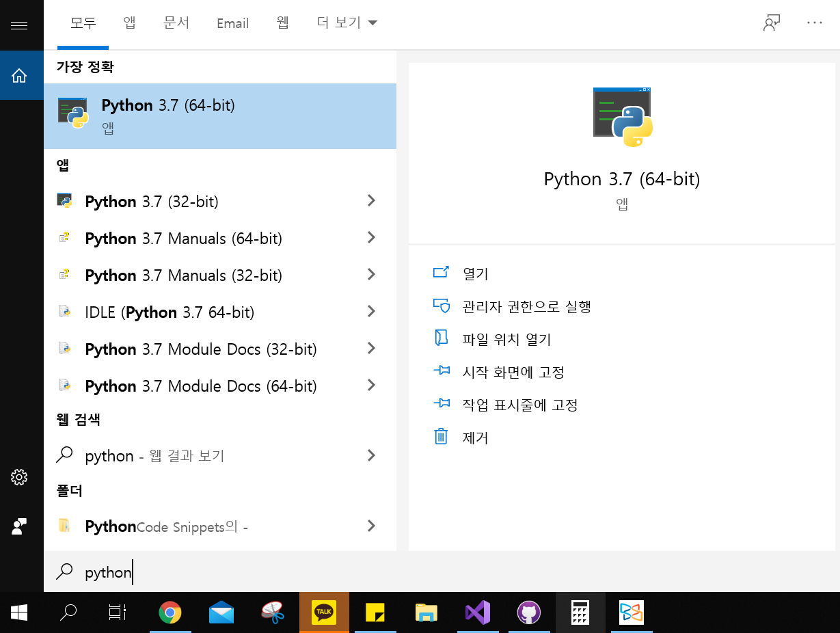
Task: Click the Module Docs (64-bit) icon
Action: 64,386
